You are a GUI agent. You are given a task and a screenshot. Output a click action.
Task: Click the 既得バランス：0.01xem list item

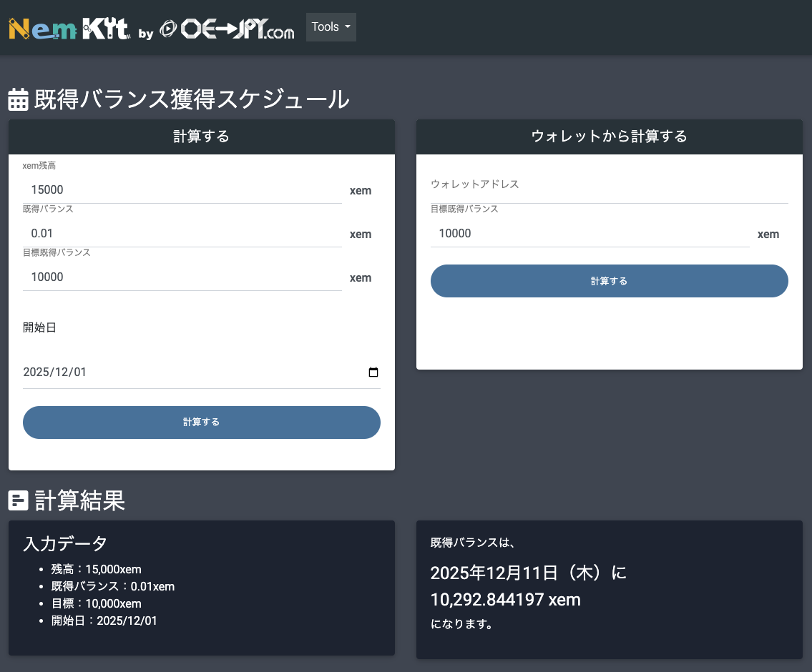pos(113,586)
